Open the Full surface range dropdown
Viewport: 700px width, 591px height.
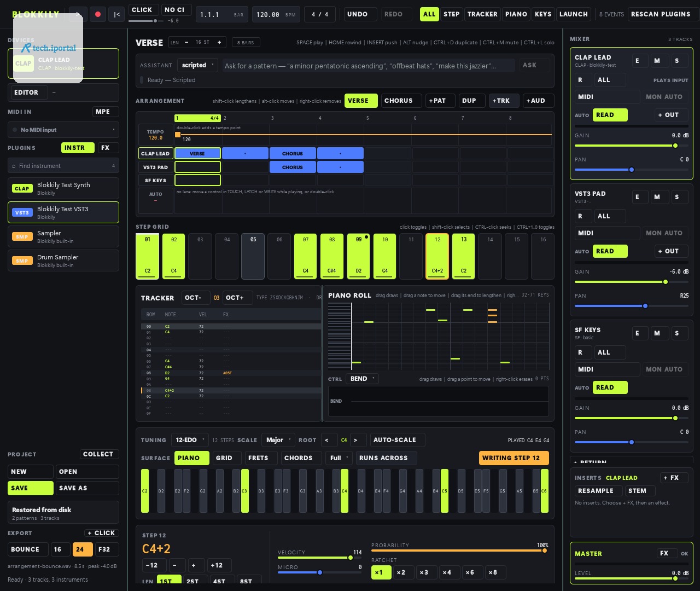(x=340, y=458)
